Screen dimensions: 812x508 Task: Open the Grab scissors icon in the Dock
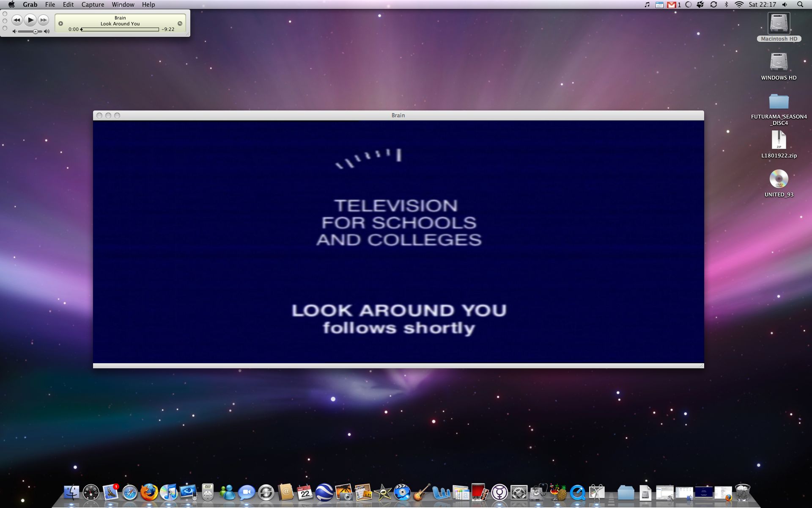point(597,493)
